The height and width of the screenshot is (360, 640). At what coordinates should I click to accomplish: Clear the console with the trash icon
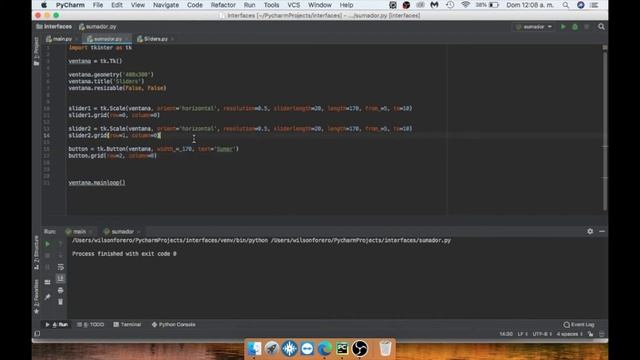coord(60,302)
